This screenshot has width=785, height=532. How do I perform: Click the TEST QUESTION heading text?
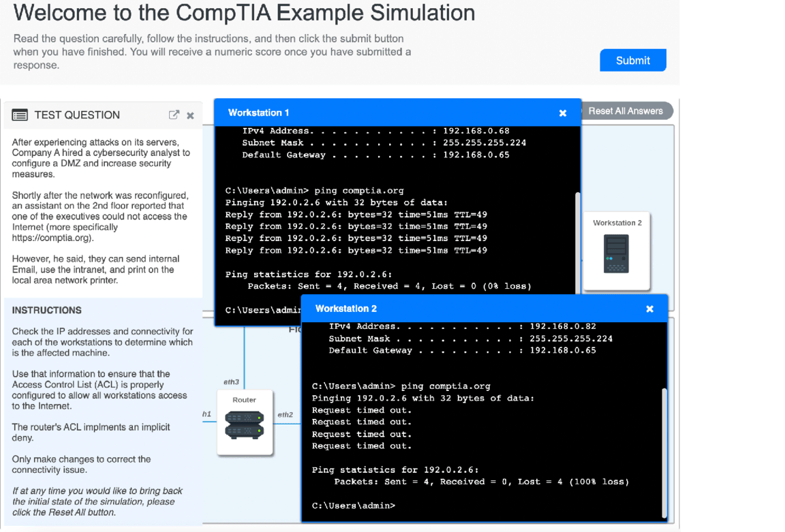coord(77,115)
